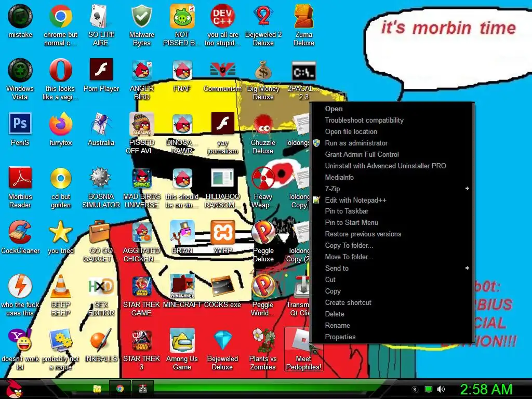Expand the 7-Zip submenu
This screenshot has width=532, height=399.
coord(393,189)
